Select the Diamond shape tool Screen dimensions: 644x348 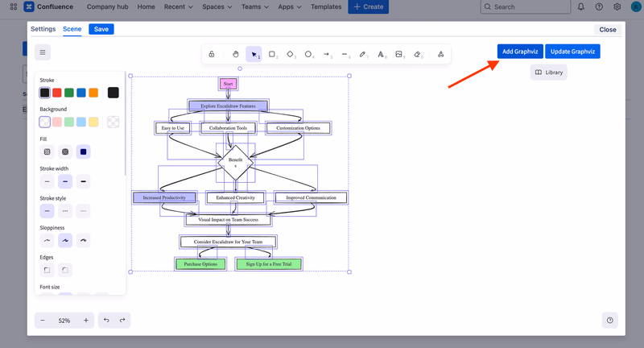[x=290, y=54]
